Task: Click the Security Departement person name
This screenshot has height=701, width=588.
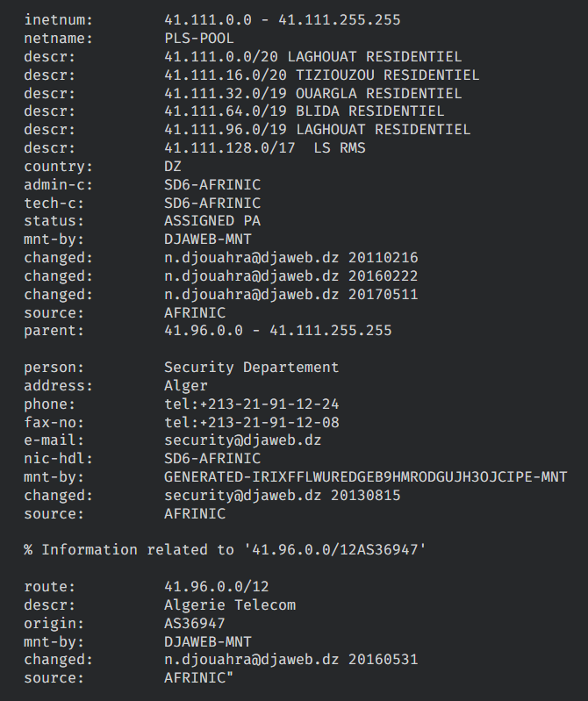Action: 251,367
